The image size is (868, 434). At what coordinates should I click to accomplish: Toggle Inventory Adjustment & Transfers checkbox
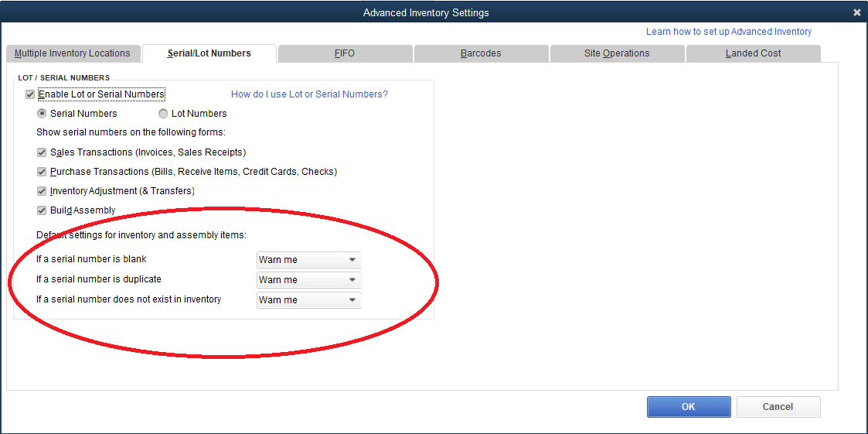[x=42, y=191]
